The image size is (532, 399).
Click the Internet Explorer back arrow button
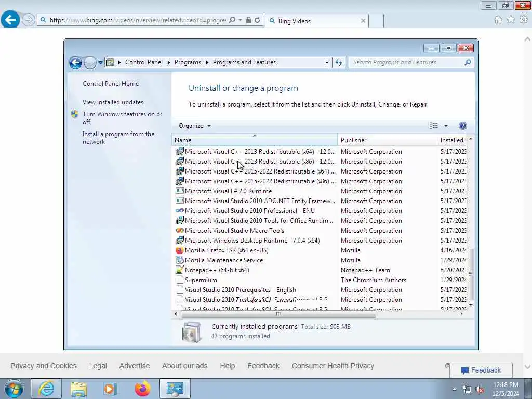coord(10,20)
